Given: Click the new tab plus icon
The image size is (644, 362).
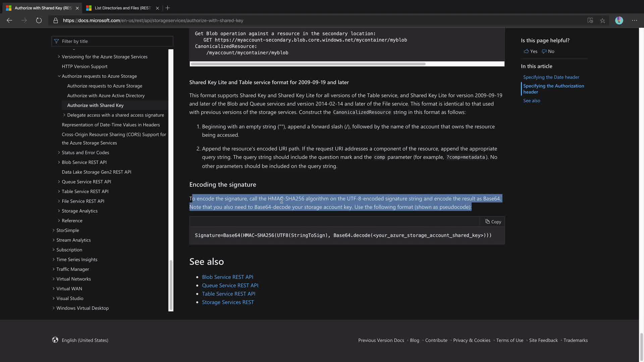Looking at the screenshot, I should pyautogui.click(x=168, y=8).
